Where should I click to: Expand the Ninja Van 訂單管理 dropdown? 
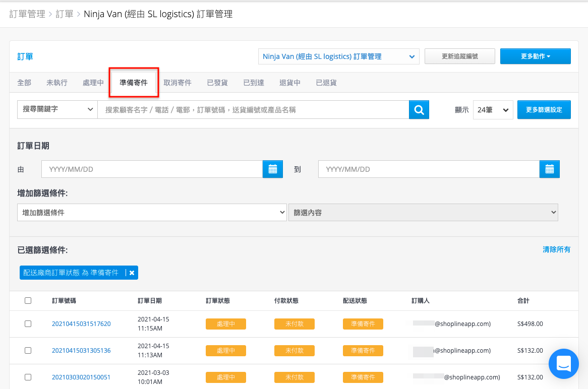(x=338, y=56)
